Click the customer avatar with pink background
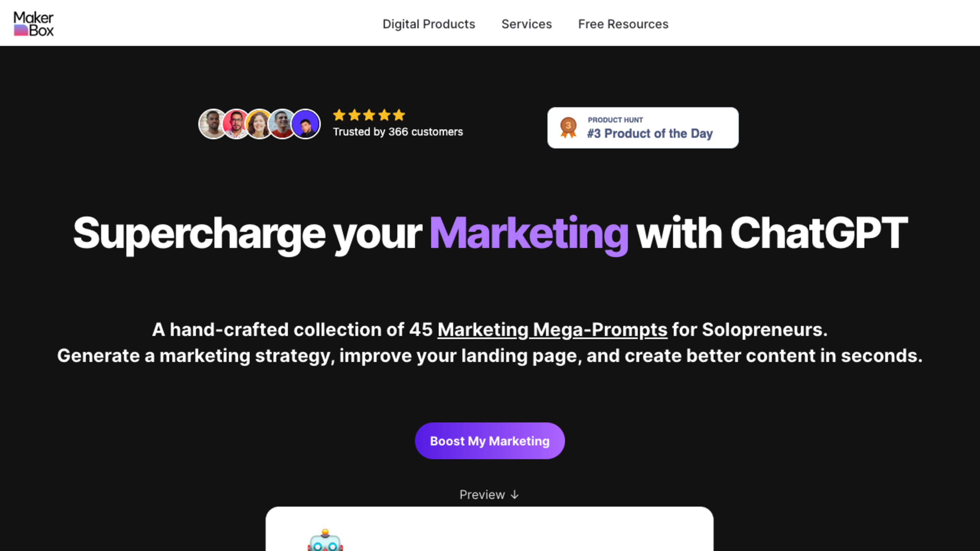This screenshot has height=551, width=980. point(236,124)
